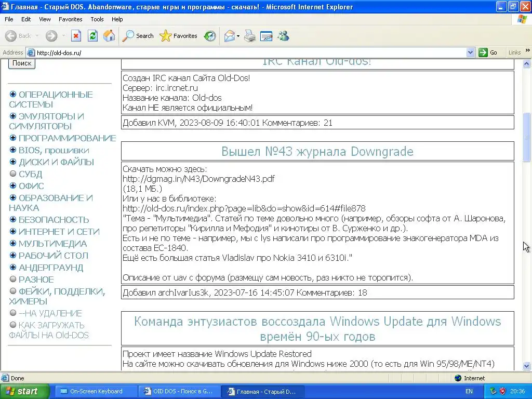
Task: Open КАК ЗАГРУЖАТЬ ФАЙЛЫ НА Old-DOS link
Action: tap(48, 330)
